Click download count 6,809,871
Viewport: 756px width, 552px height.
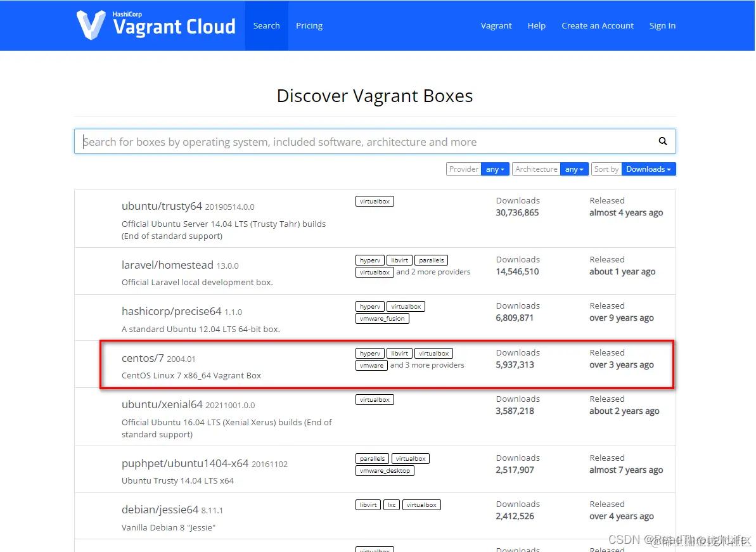[x=515, y=318]
